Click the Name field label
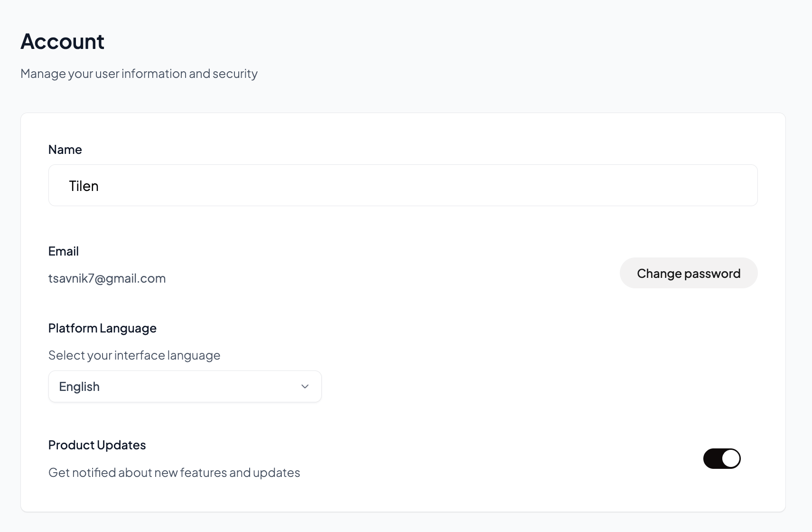The image size is (812, 532). coord(65,150)
